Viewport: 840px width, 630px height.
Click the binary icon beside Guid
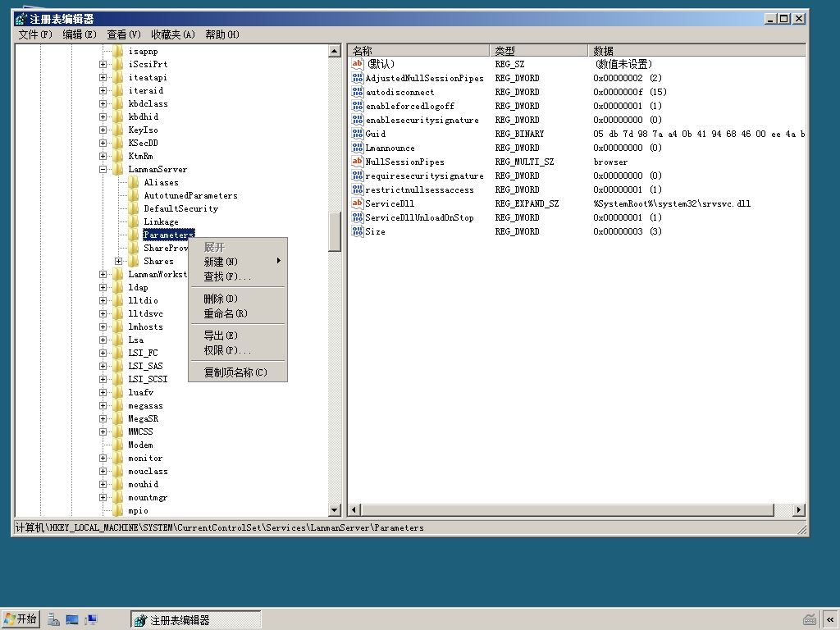[x=358, y=134]
